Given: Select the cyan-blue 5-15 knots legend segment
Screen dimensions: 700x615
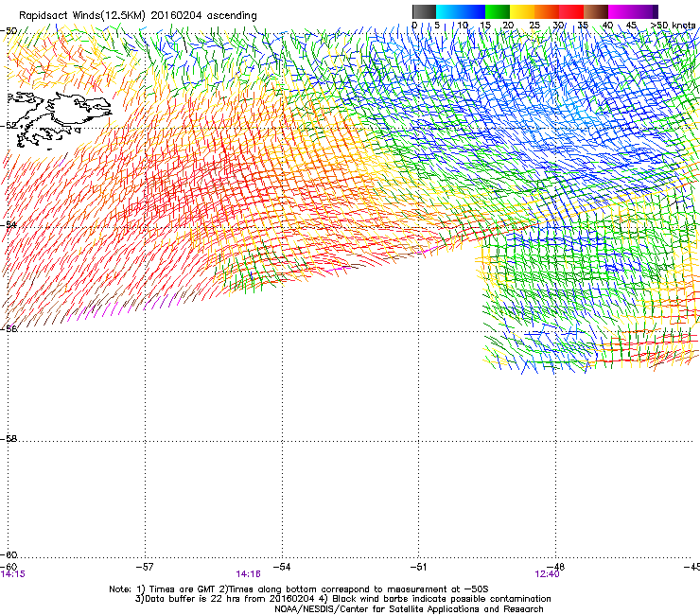Looking at the screenshot, I should tap(461, 11).
